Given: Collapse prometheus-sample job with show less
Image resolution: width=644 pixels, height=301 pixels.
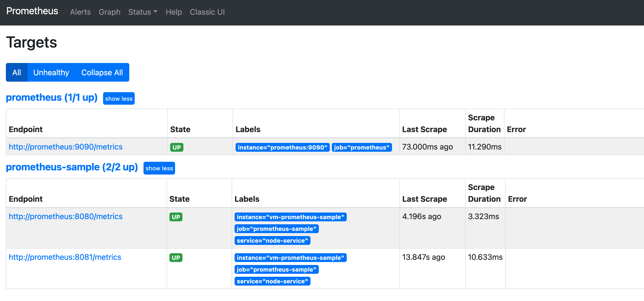Looking at the screenshot, I should pos(159,168).
